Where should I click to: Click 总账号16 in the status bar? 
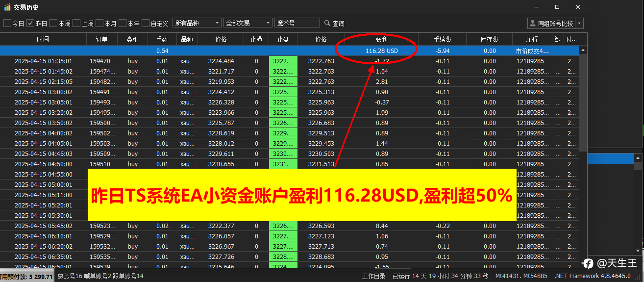click(70, 276)
